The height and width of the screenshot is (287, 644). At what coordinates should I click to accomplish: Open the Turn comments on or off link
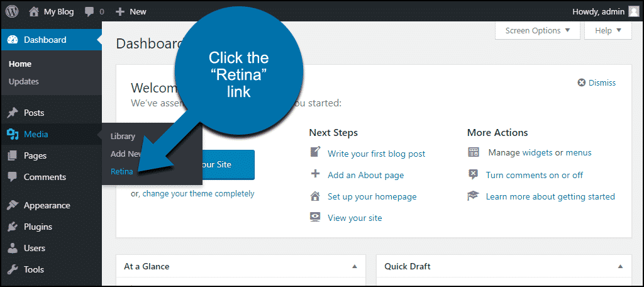coord(535,175)
